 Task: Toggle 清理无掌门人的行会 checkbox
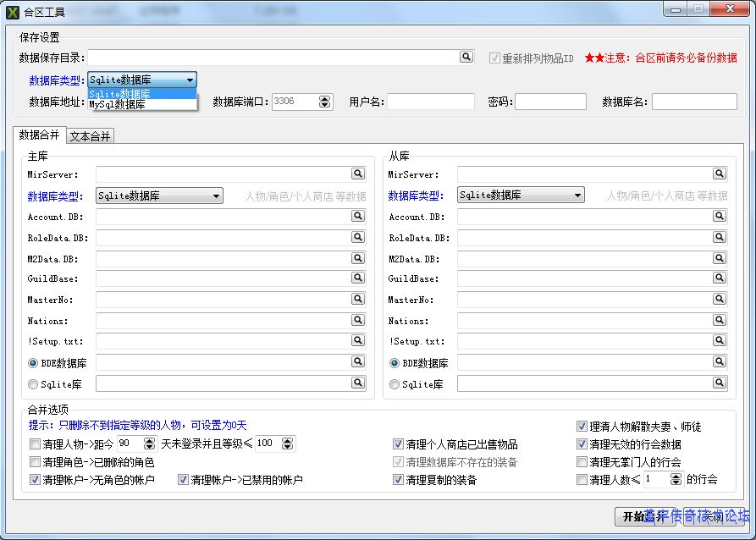click(582, 462)
